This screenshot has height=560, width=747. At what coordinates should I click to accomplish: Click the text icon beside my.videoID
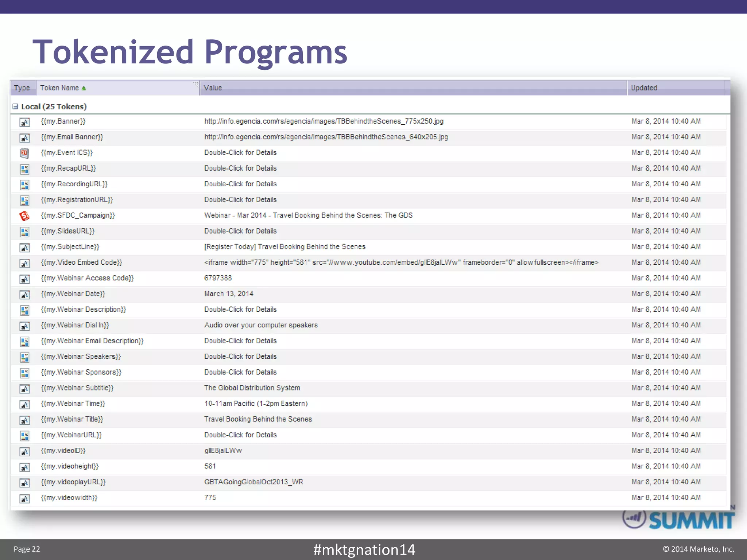pos(24,451)
